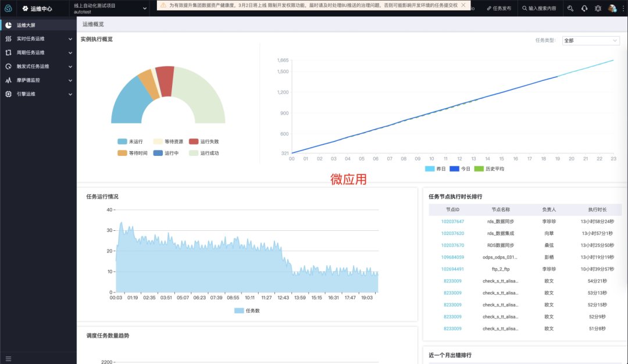Viewport: 628px width, 364px height.
Task: Click the bug report icon
Action: click(x=598, y=8)
